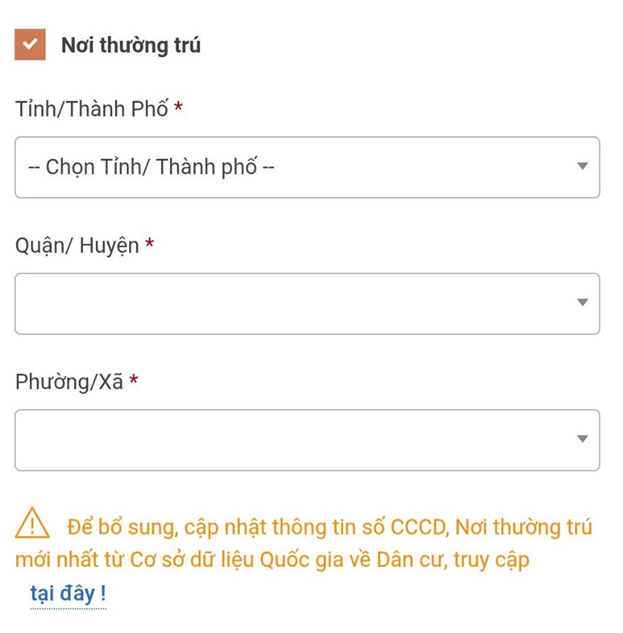Click the red asterisk beside Tỉnh/Thành Phố
The image size is (623, 633).
(x=178, y=109)
